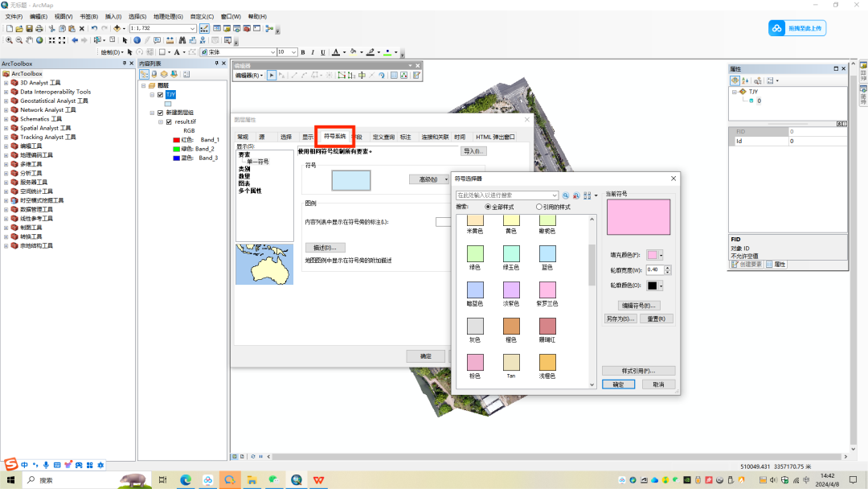Click the 另存为 button
Image resolution: width=868 pixels, height=489 pixels.
(620, 319)
